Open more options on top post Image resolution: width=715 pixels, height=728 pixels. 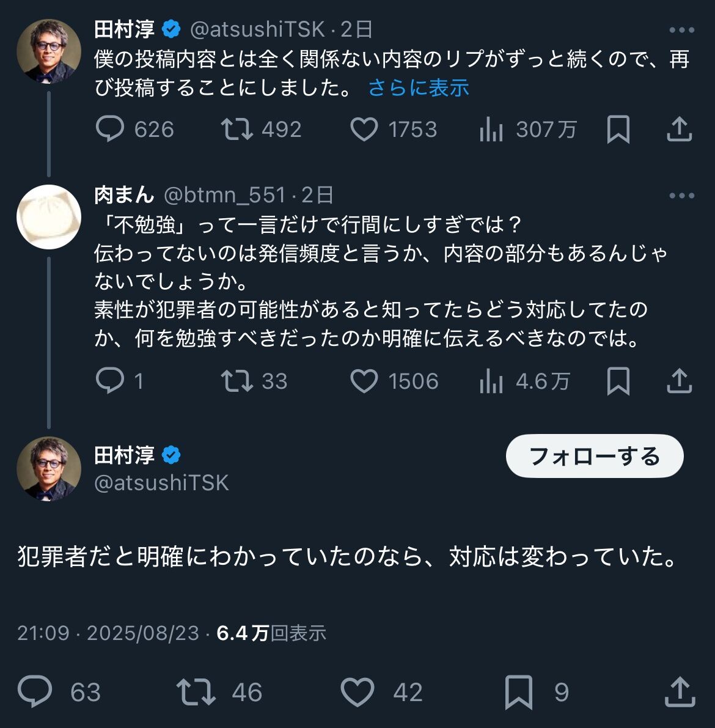tap(681, 30)
